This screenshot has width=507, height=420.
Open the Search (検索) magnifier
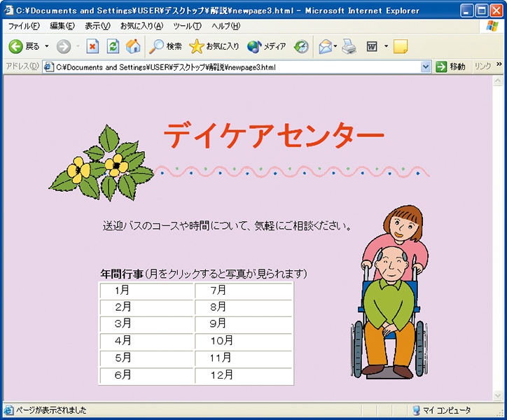coord(165,46)
